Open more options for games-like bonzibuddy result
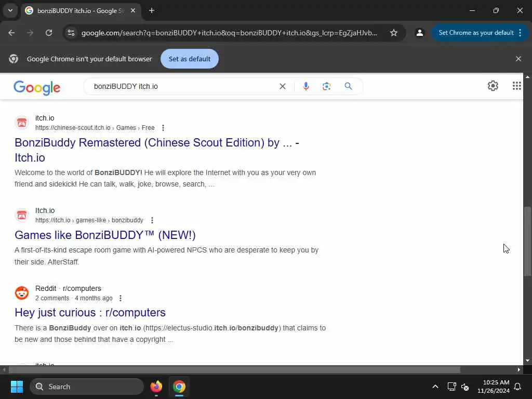The width and height of the screenshot is (532, 399). pos(152,220)
